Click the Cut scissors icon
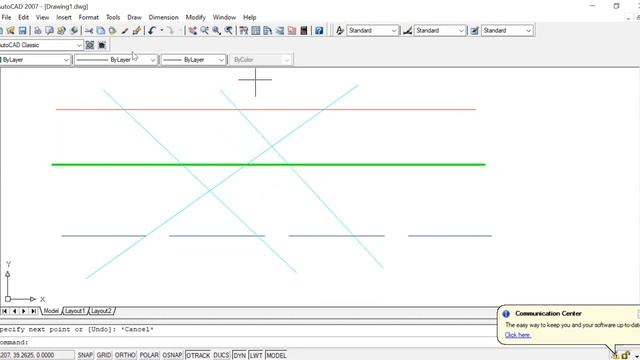 pyautogui.click(x=89, y=31)
